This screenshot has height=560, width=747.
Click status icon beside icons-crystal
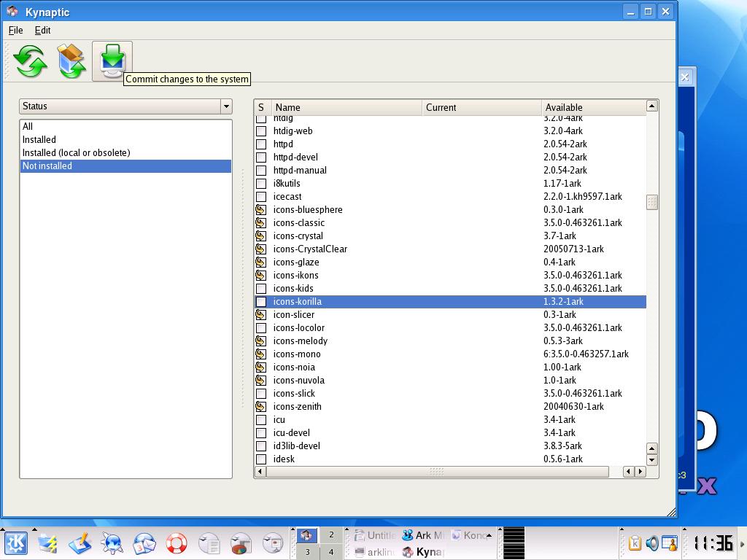point(260,236)
